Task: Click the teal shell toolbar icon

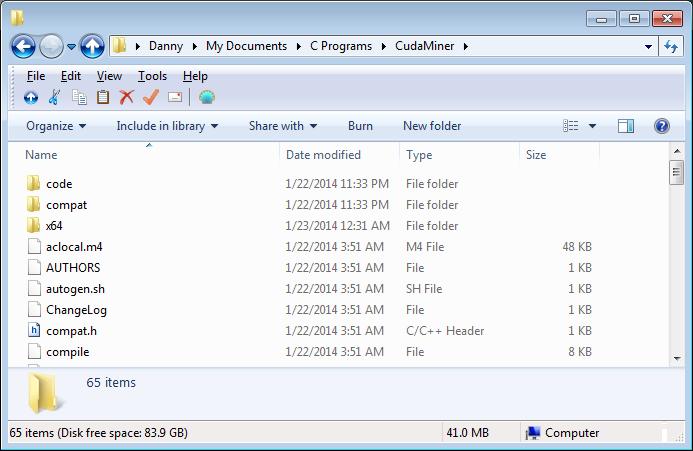Action: pyautogui.click(x=206, y=97)
